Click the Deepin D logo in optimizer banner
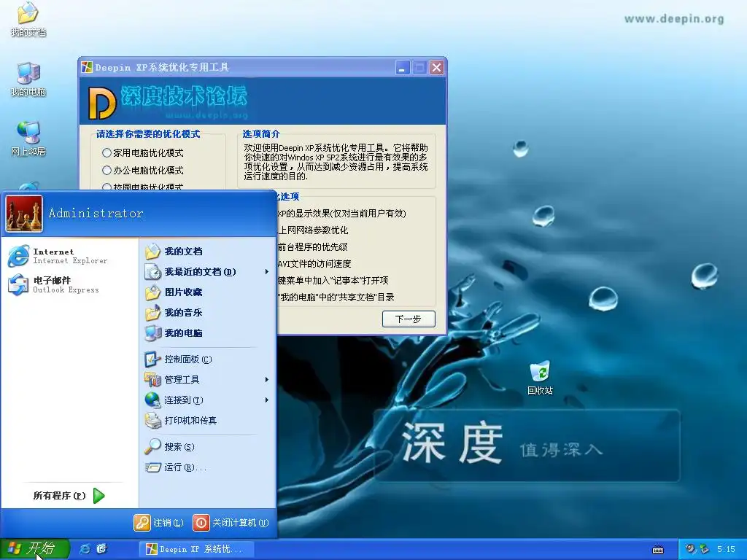Viewport: 747px width, 560px height. (x=102, y=102)
